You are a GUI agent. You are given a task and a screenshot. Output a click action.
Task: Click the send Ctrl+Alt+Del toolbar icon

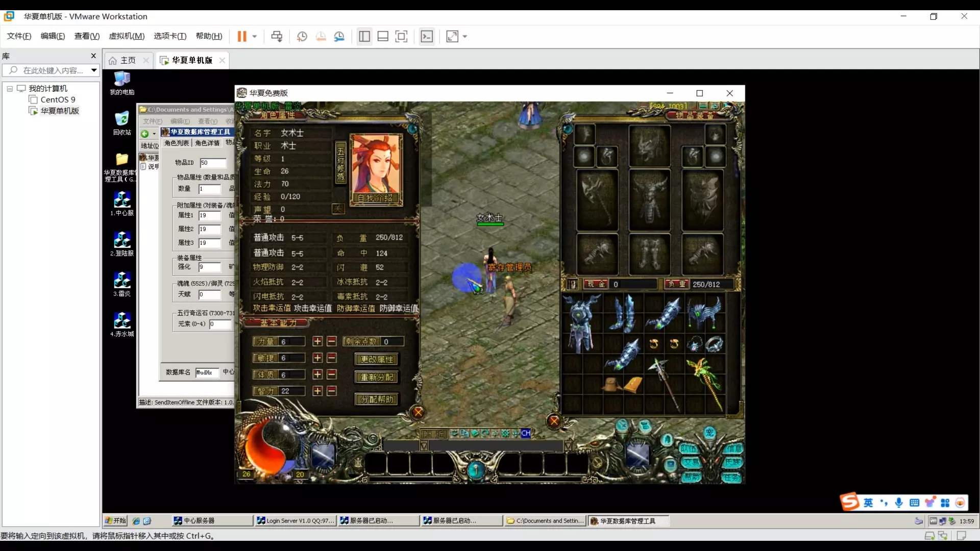click(x=277, y=36)
